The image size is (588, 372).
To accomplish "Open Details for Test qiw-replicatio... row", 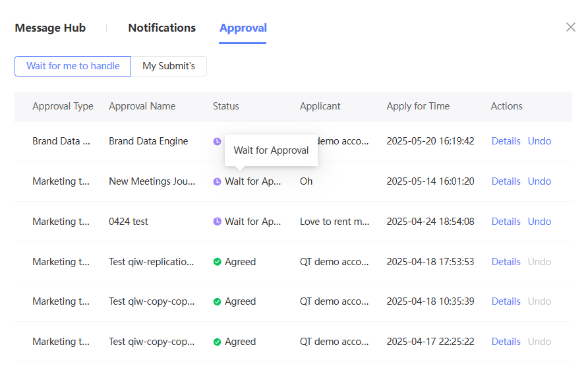I will pyautogui.click(x=506, y=262).
